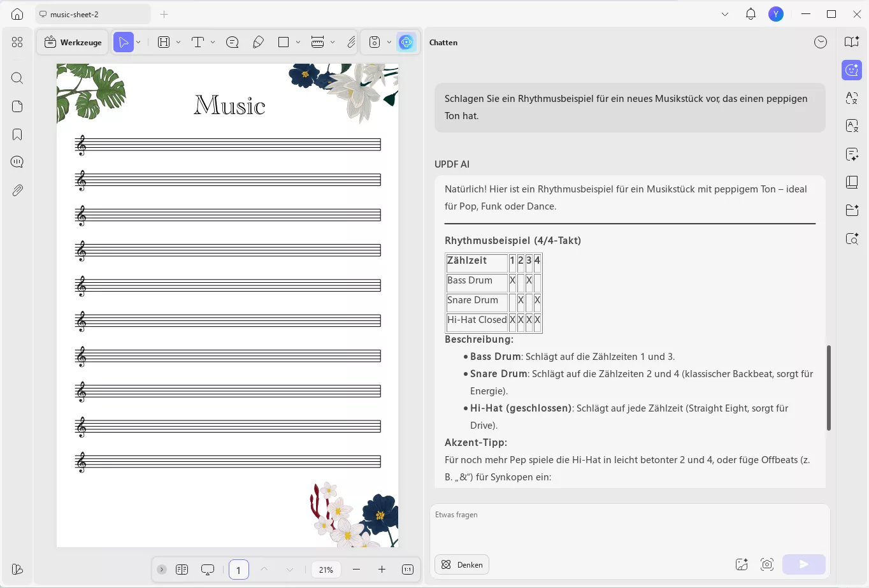Zoom in with plus button
This screenshot has height=588, width=869.
tap(382, 570)
